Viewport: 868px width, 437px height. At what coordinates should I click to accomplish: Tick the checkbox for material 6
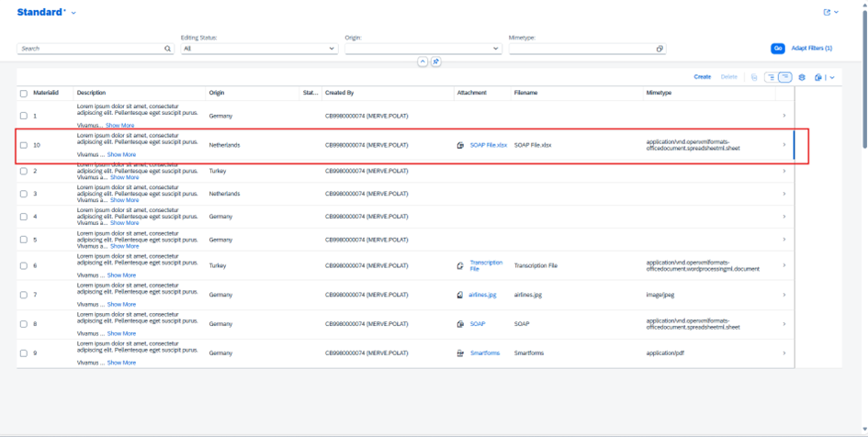click(x=24, y=265)
